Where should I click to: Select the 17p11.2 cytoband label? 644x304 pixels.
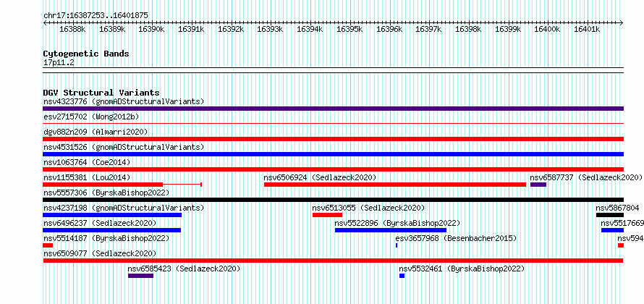click(59, 63)
